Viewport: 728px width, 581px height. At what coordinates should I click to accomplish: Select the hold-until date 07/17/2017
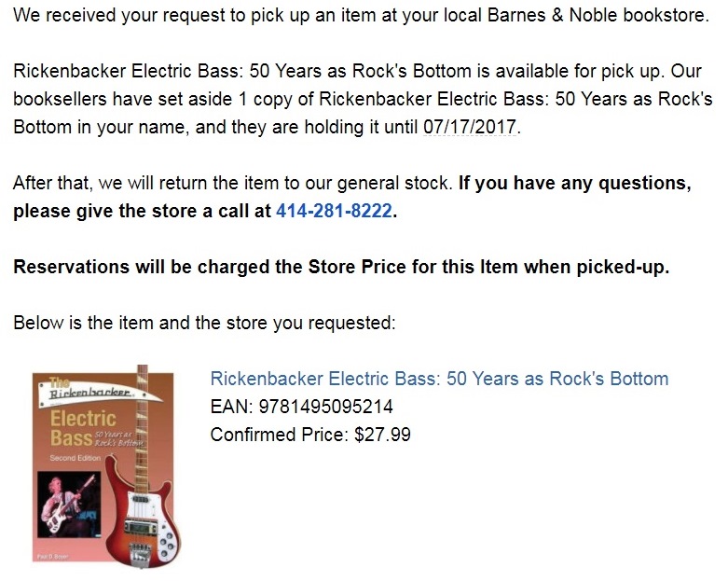tap(470, 127)
